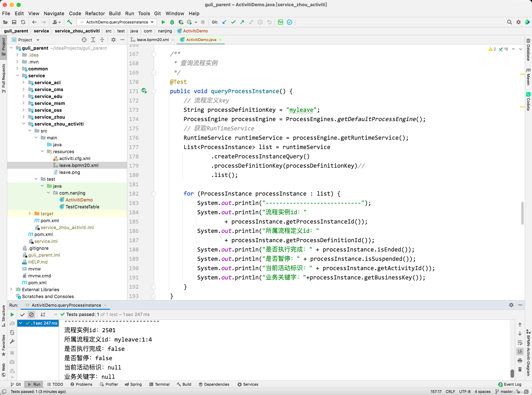The width and height of the screenshot is (532, 395).
Task: Open the Refactor menu
Action: coord(95,13)
